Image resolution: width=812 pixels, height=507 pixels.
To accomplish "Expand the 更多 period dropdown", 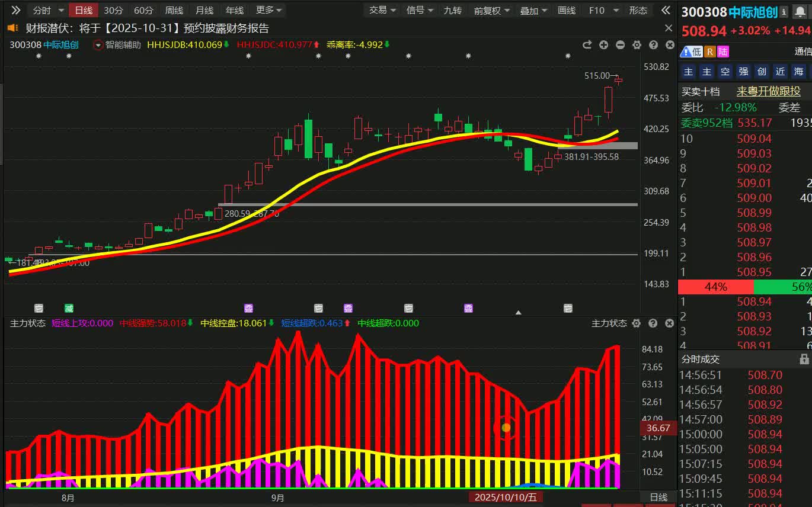I will 268,10.
